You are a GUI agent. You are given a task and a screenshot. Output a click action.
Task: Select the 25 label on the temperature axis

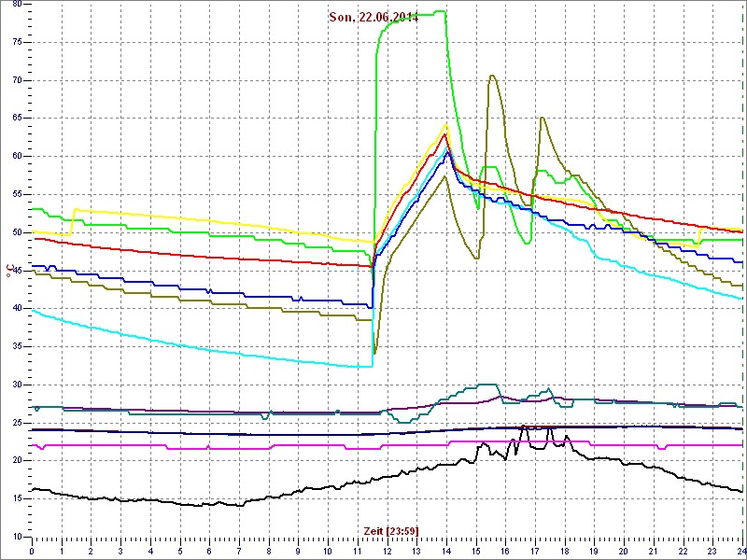pyautogui.click(x=16, y=423)
